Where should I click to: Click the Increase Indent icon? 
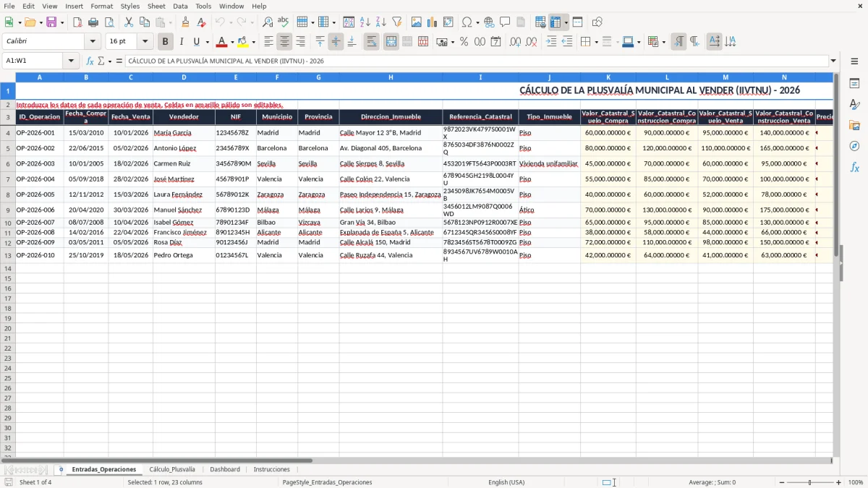click(551, 42)
